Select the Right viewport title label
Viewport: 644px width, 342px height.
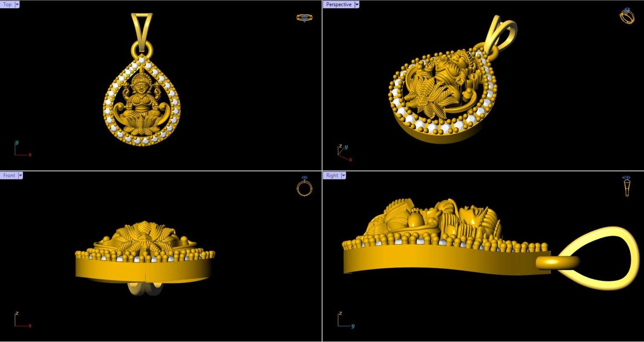pos(332,175)
